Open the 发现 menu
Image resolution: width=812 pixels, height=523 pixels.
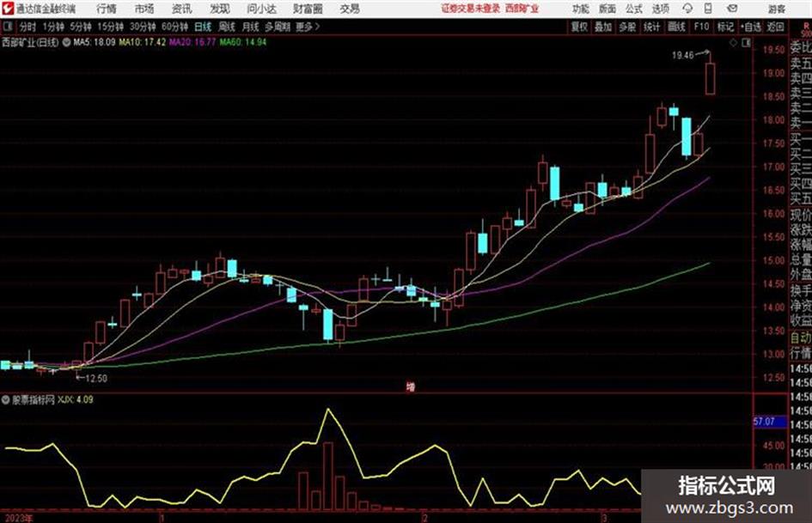point(220,9)
